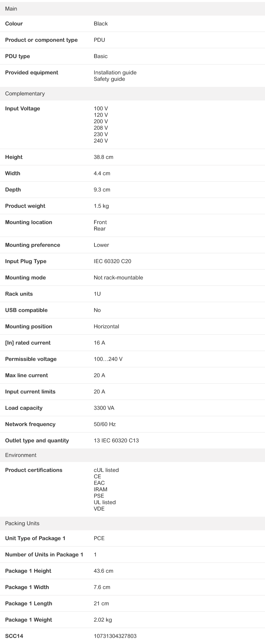Select the Package 1 Weight 2.02 kg value
Screen dimensions: 265x644
pyautogui.click(x=103, y=620)
